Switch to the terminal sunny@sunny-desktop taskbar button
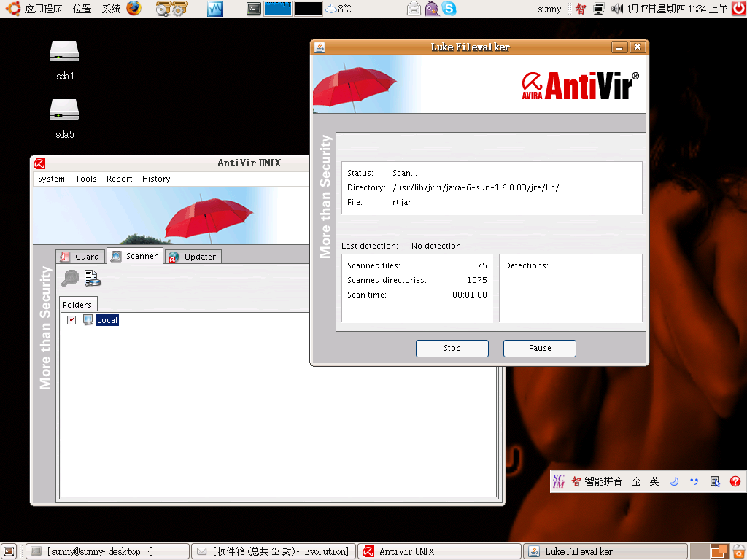 tap(107, 551)
